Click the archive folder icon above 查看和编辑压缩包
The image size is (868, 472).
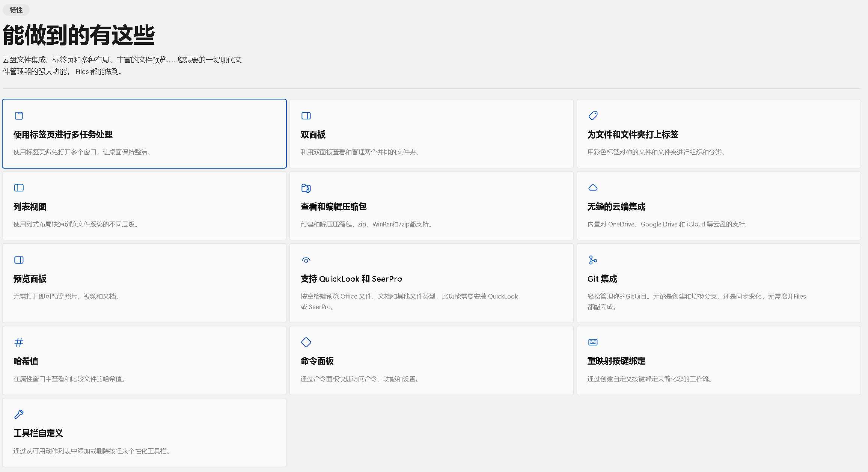306,188
